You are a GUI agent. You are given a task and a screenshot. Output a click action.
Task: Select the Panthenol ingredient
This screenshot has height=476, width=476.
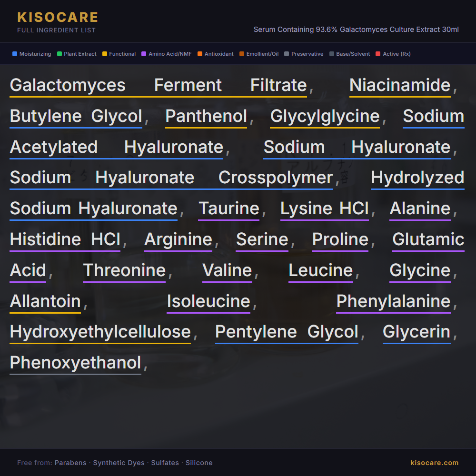click(206, 116)
